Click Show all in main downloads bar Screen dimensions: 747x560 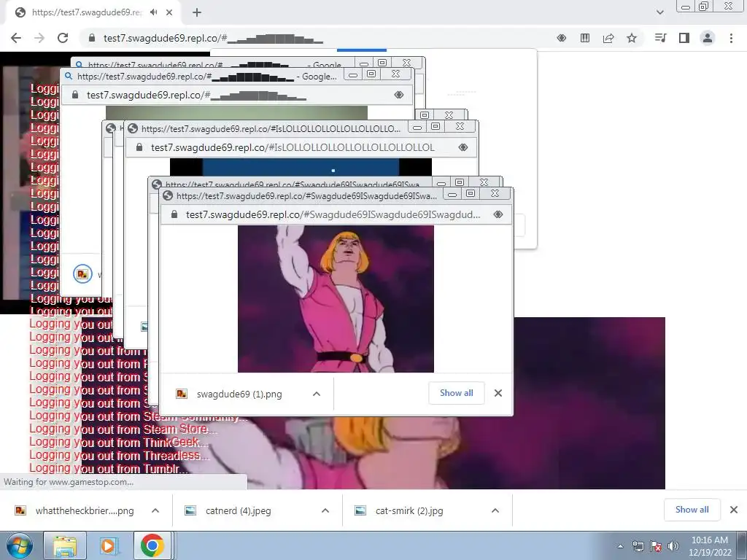tap(692, 510)
